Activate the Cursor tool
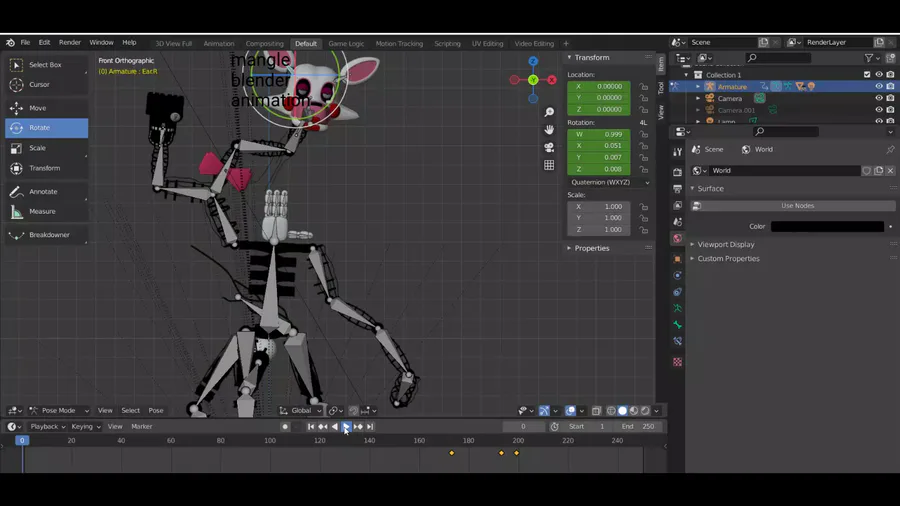 point(46,84)
